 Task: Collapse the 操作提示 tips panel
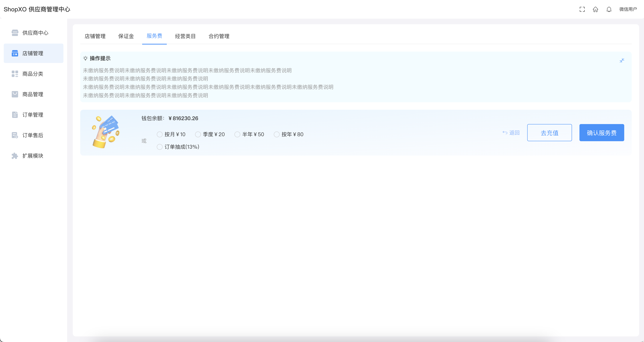(x=622, y=60)
